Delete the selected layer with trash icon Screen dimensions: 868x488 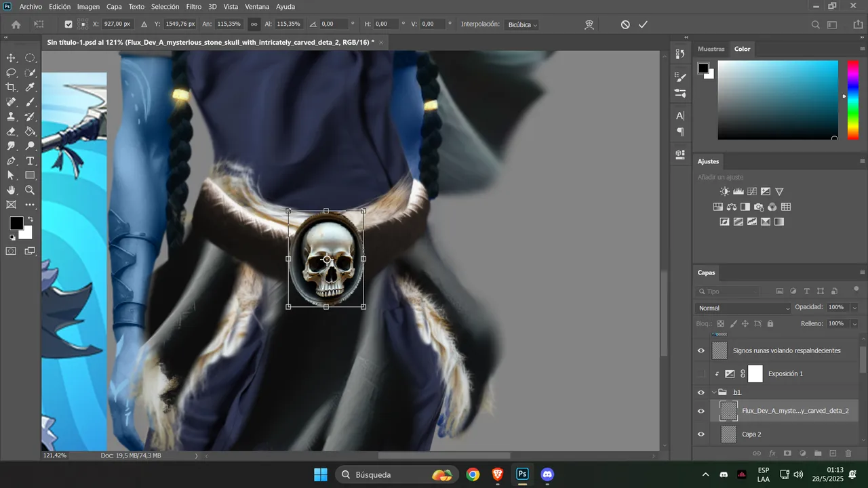point(848,453)
